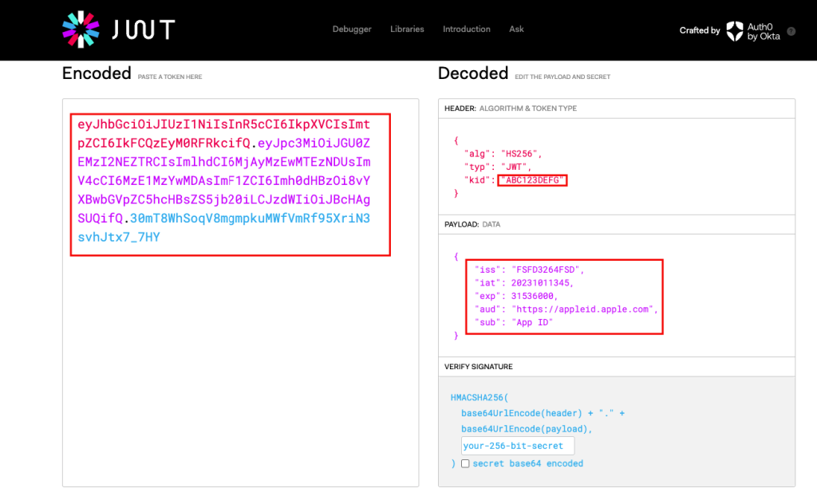The image size is (817, 504).
Task: Click the kid value "ABC123DEFG"
Action: point(532,180)
